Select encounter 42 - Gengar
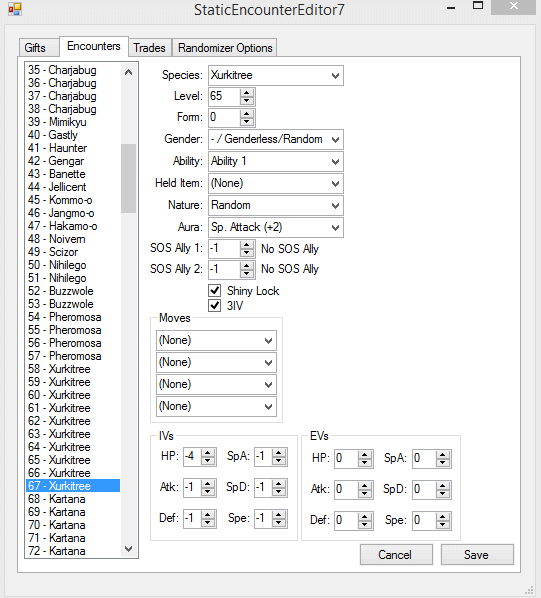The image size is (541, 598). 73,161
